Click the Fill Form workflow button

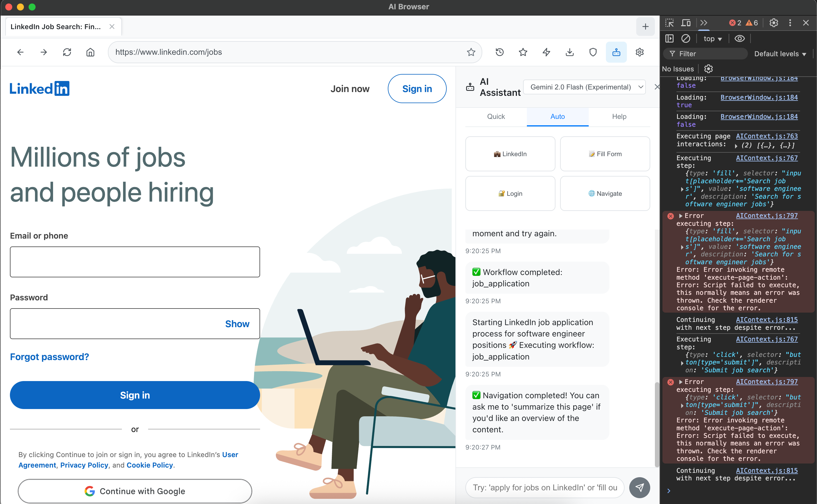coord(604,154)
